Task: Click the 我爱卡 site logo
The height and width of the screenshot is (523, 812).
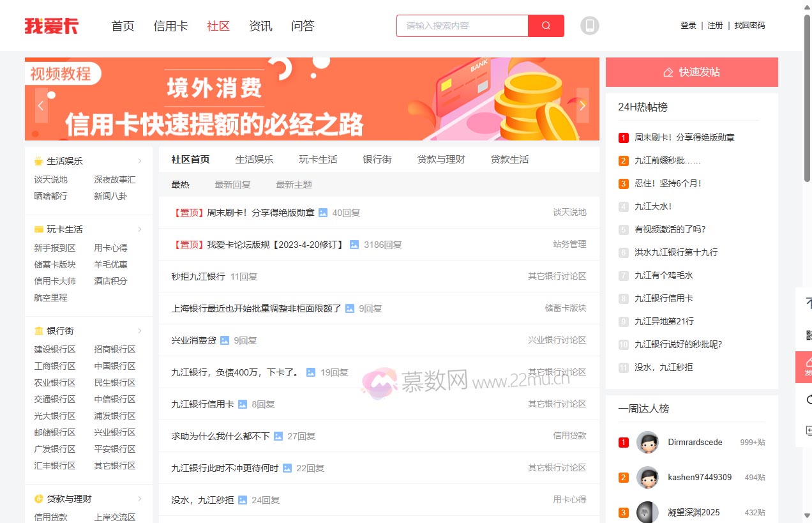Action: (52, 26)
